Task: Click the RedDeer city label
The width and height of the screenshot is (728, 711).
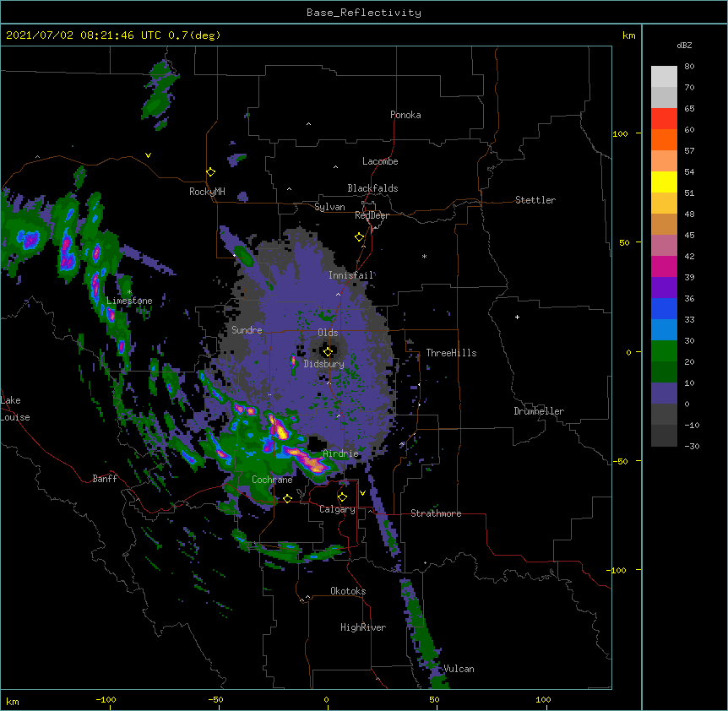Action: (372, 215)
